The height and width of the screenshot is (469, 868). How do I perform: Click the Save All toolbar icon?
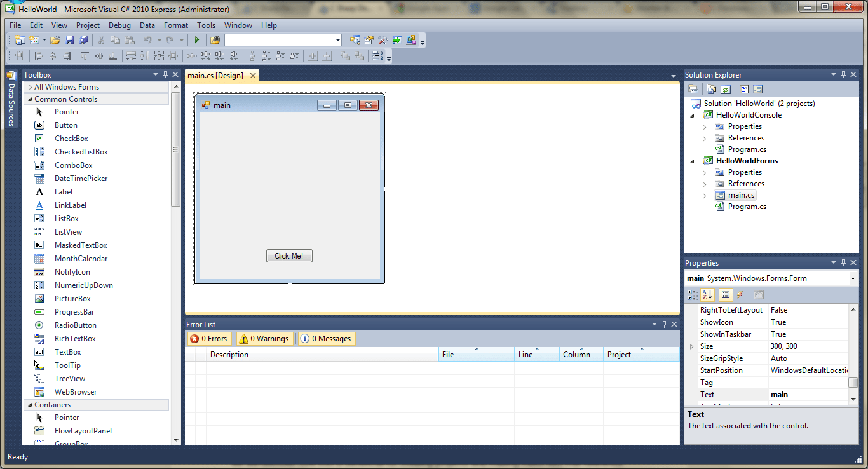click(x=83, y=40)
